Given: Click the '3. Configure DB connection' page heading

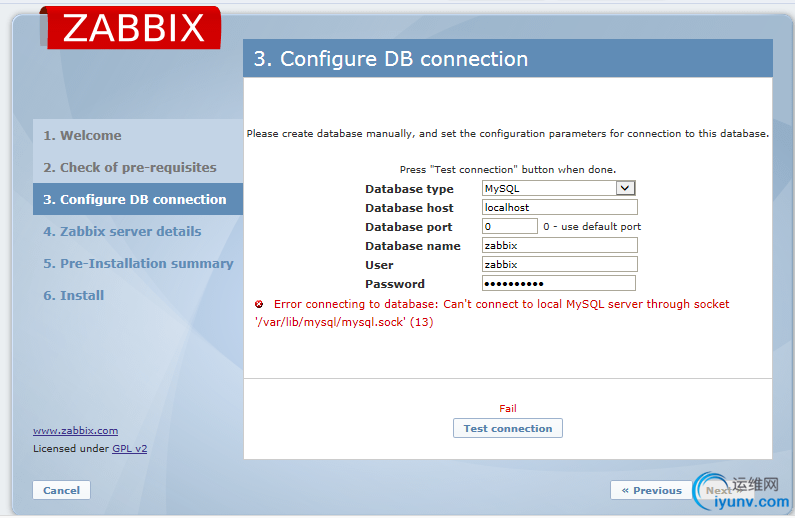Looking at the screenshot, I should (391, 59).
